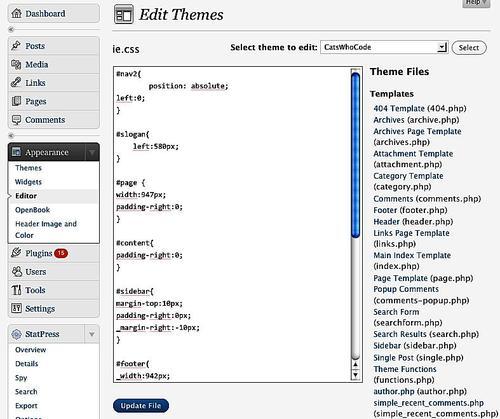This screenshot has height=419, width=500.
Task: Click the Edit Themes page icon
Action: point(124,14)
